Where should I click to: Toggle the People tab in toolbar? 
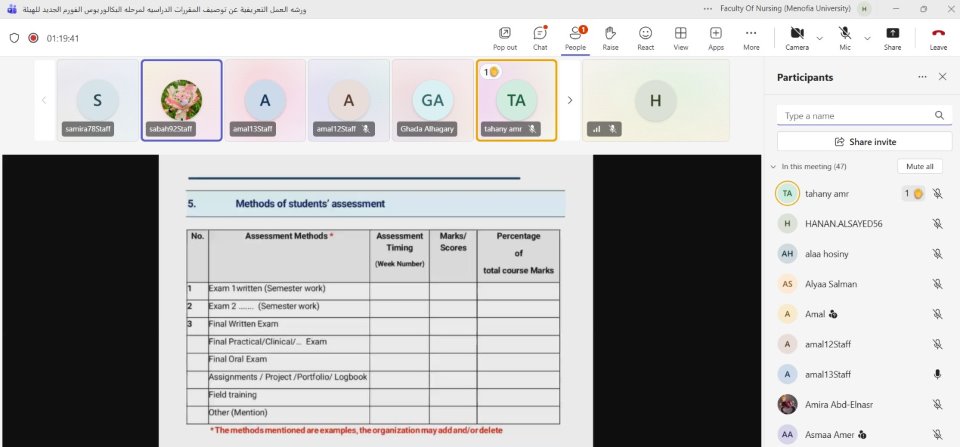pyautogui.click(x=575, y=38)
